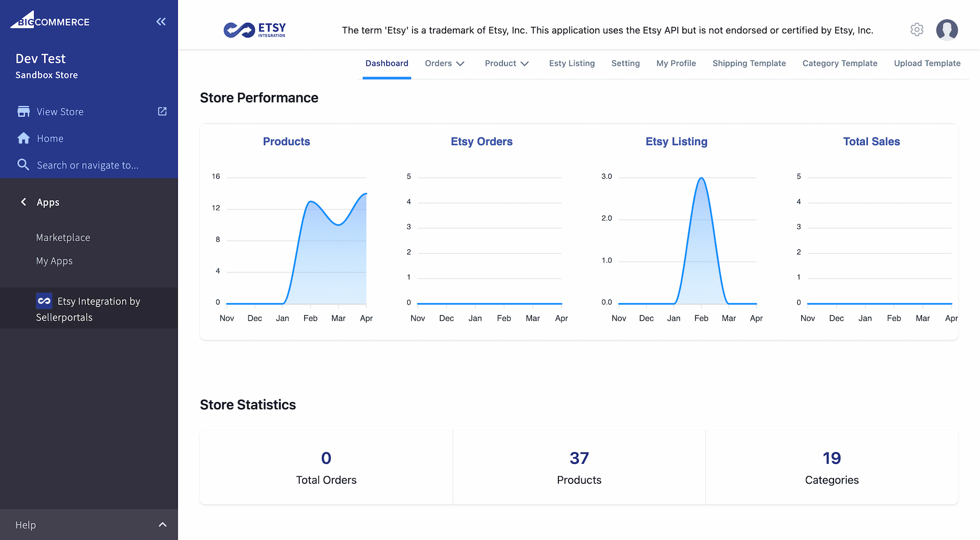Select the Dashboard tab

click(x=387, y=63)
